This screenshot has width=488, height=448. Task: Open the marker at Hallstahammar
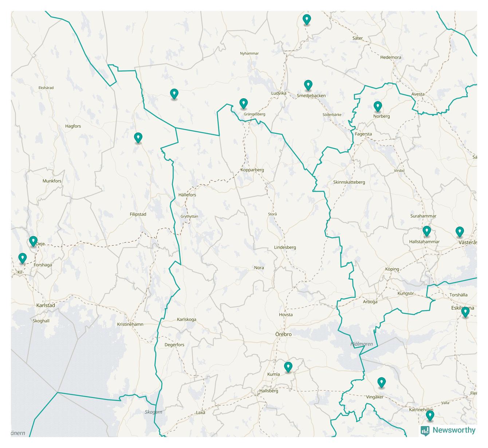tap(426, 231)
